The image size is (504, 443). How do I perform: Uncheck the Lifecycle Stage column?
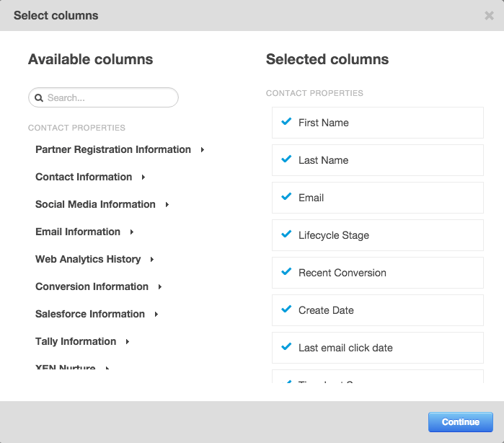pyautogui.click(x=286, y=234)
